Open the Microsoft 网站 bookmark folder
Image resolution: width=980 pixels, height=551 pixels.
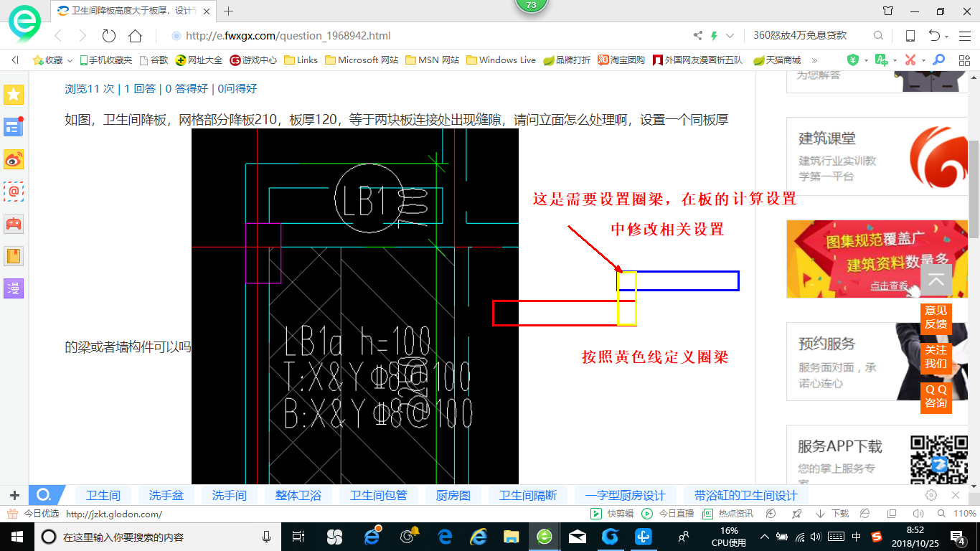362,60
